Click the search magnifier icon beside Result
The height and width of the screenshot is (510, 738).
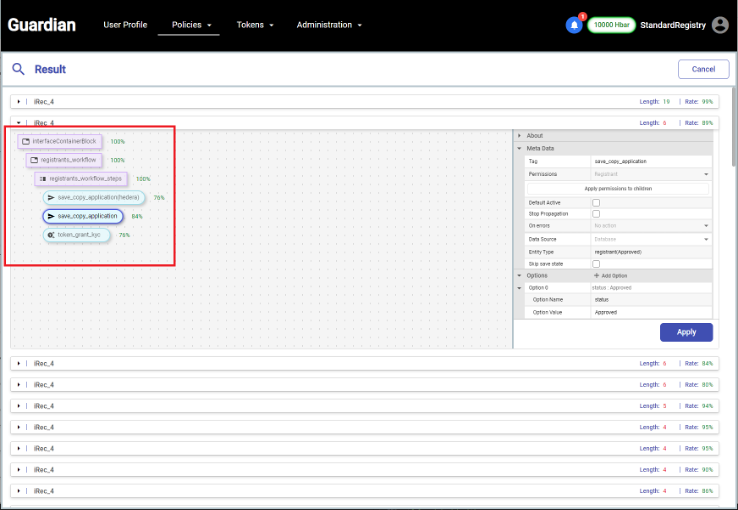[x=18, y=69]
